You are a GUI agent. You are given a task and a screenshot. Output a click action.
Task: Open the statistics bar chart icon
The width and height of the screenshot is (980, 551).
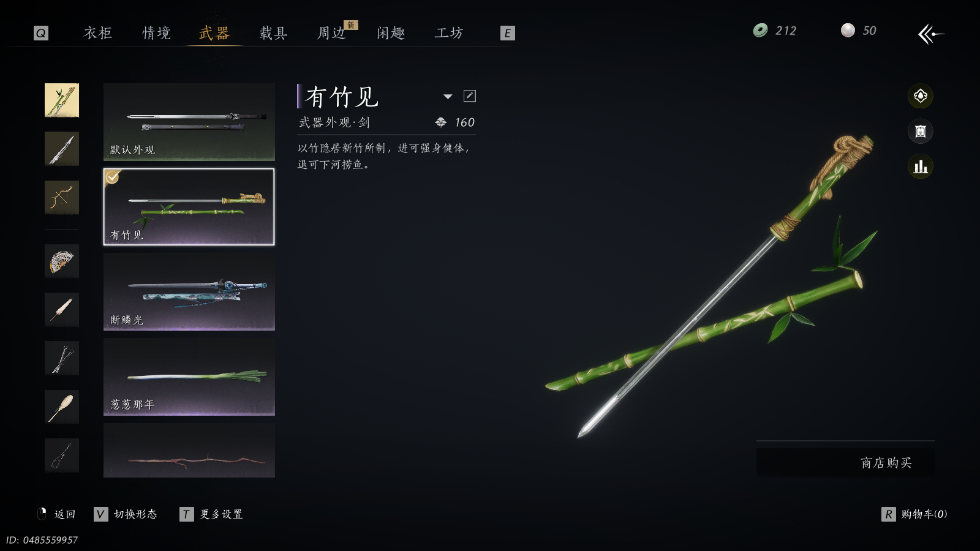coord(921,167)
